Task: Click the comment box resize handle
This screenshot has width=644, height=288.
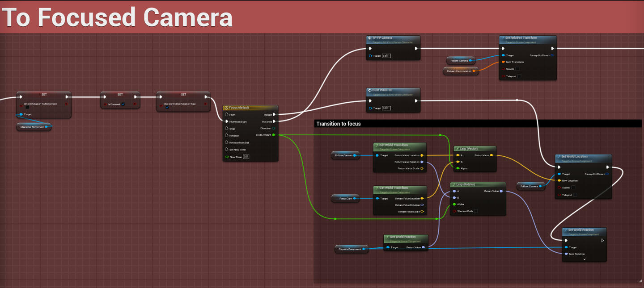Action: click(x=640, y=281)
